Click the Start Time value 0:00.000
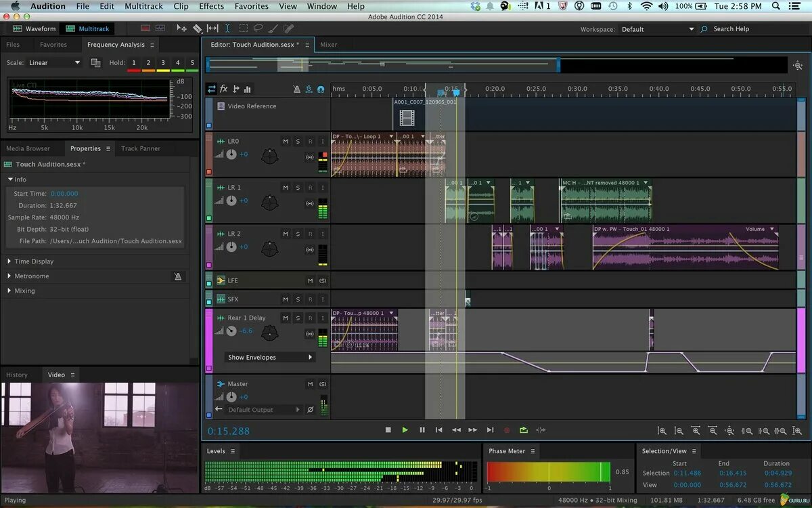This screenshot has width=812, height=508. (x=64, y=194)
